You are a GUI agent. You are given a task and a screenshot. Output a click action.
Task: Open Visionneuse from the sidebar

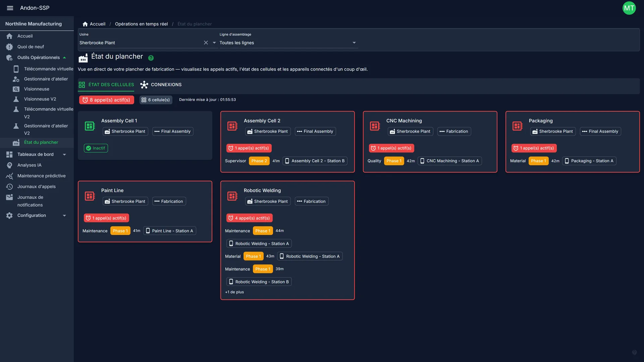click(x=37, y=89)
